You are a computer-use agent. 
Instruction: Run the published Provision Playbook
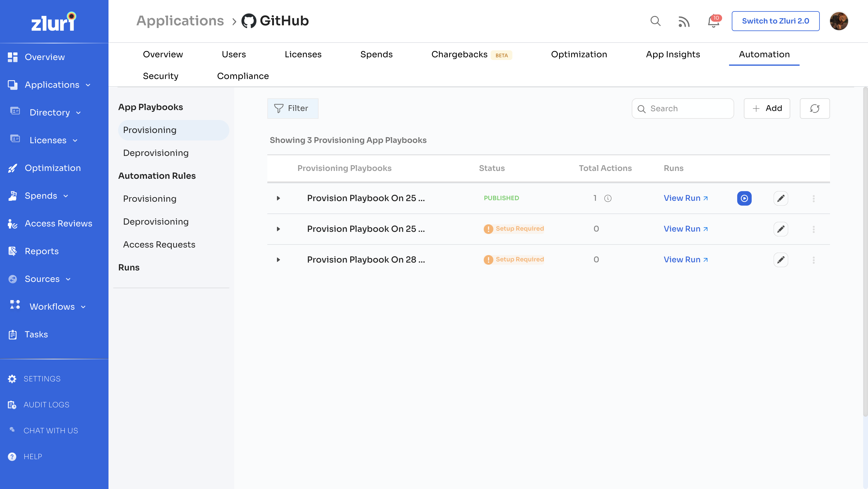pyautogui.click(x=744, y=198)
